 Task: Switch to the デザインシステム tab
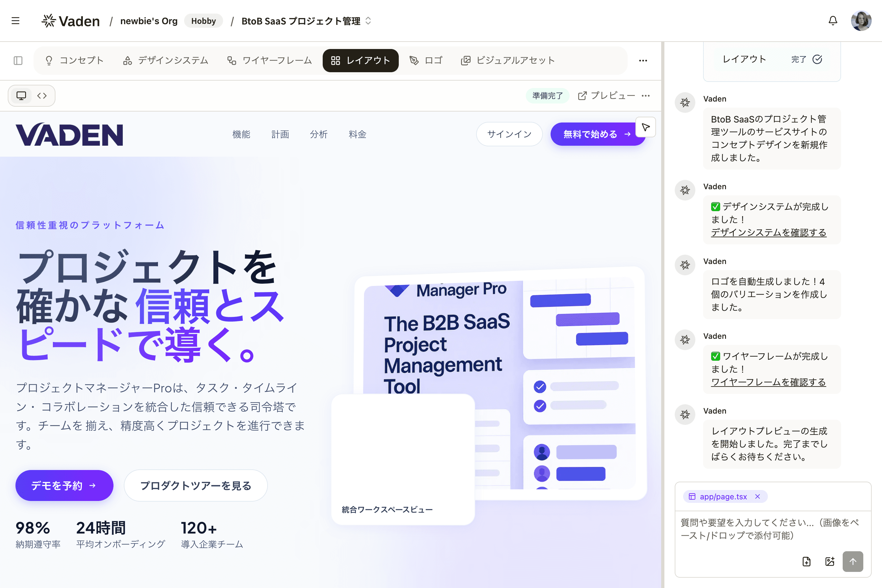click(x=165, y=60)
